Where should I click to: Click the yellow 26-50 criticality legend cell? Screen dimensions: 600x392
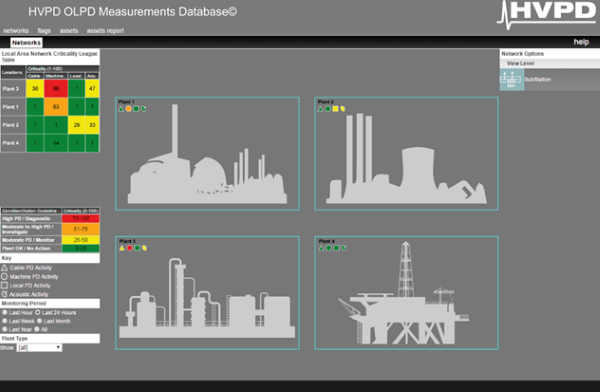click(81, 240)
